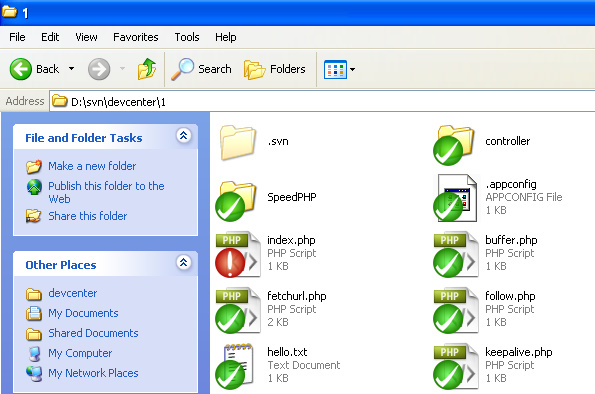Click the address bar path field
The width and height of the screenshot is (595, 394).
click(x=322, y=101)
